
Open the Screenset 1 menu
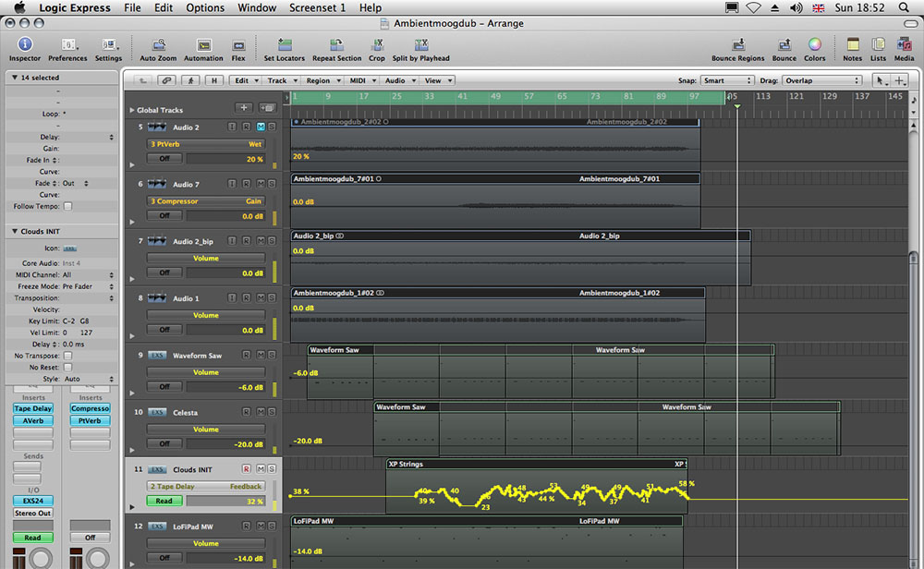(317, 7)
